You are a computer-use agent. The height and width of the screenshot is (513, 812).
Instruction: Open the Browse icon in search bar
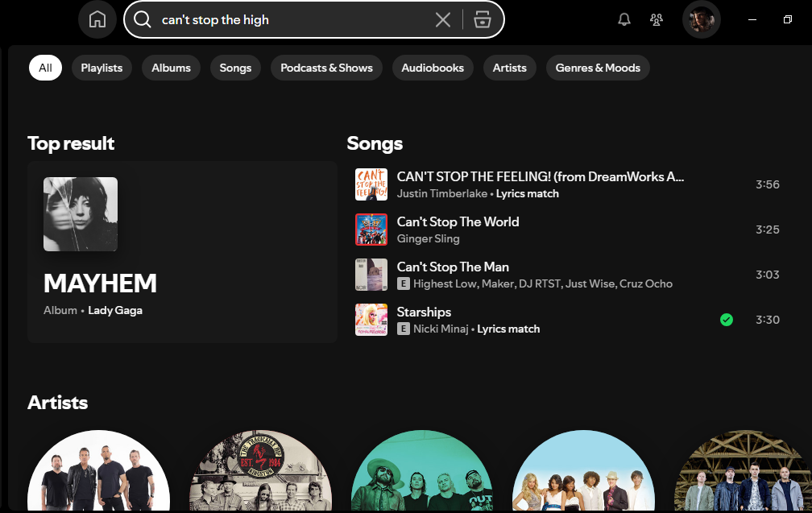482,19
